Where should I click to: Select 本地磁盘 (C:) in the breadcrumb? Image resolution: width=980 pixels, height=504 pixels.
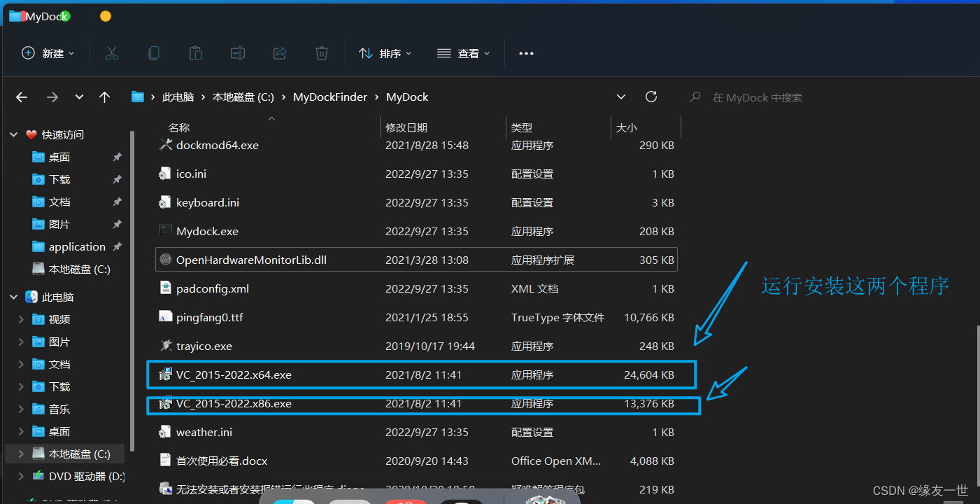(243, 97)
